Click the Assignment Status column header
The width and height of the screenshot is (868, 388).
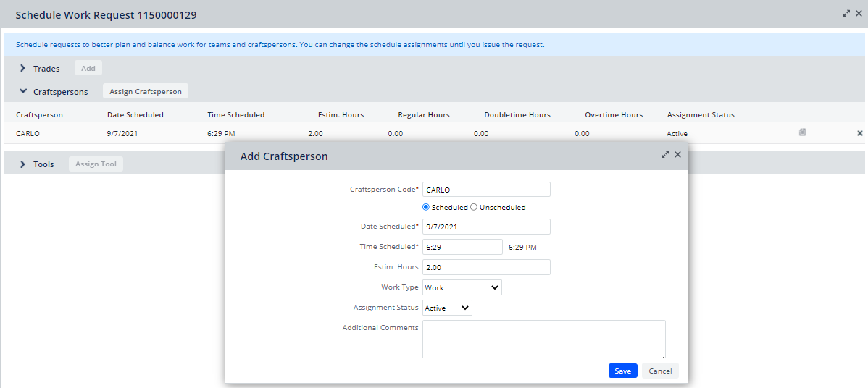701,115
